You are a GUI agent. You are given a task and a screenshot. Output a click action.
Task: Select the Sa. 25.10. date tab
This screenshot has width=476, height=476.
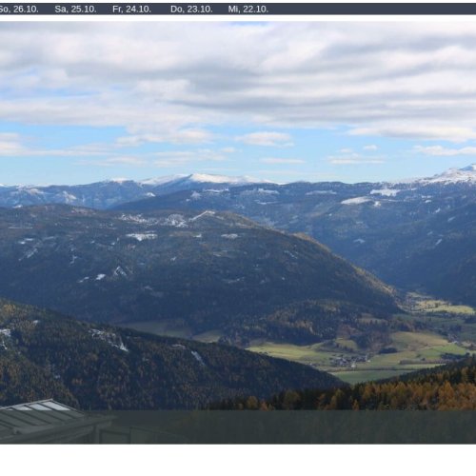pyautogui.click(x=75, y=10)
